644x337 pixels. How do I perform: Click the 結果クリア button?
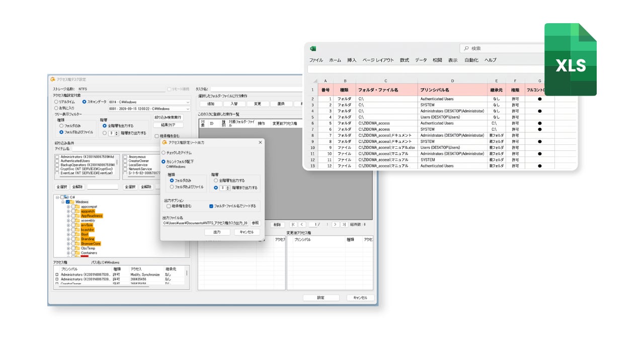[168, 125]
